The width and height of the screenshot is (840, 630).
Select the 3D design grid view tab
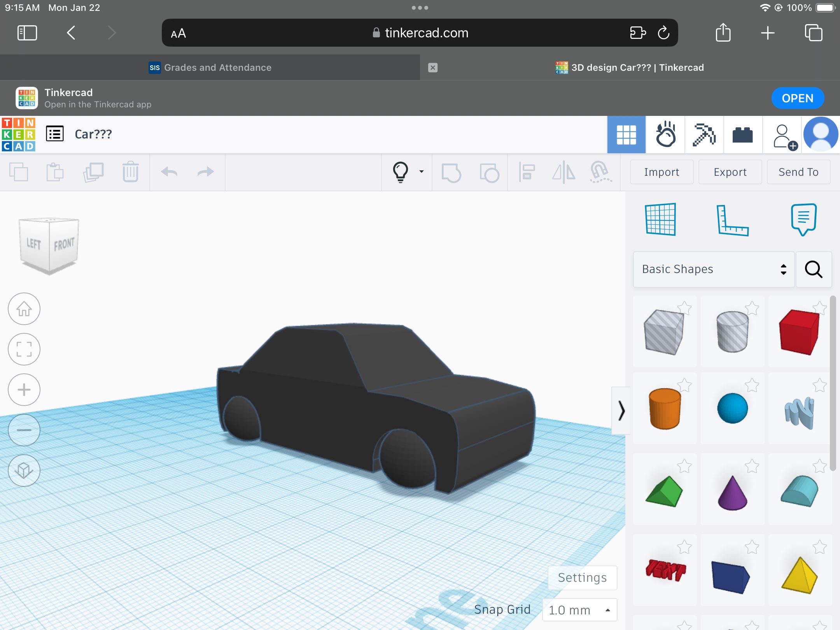click(x=626, y=135)
